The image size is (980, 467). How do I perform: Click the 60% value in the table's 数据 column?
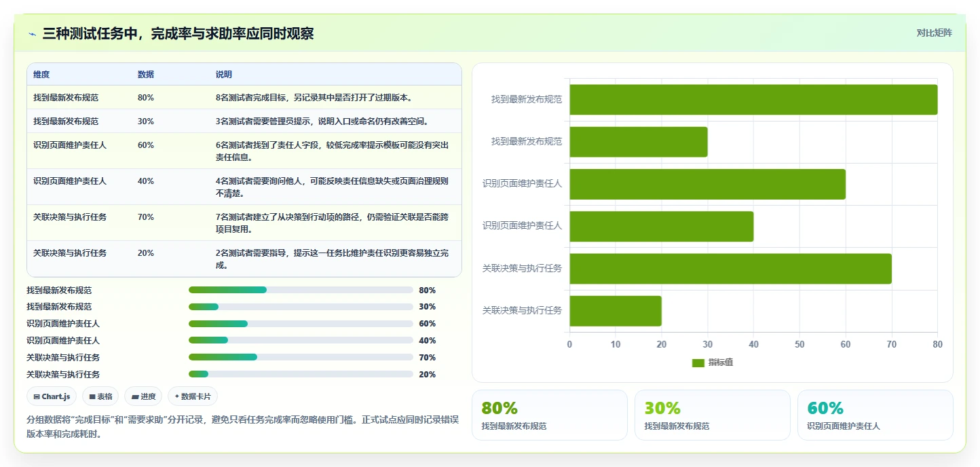click(x=145, y=145)
